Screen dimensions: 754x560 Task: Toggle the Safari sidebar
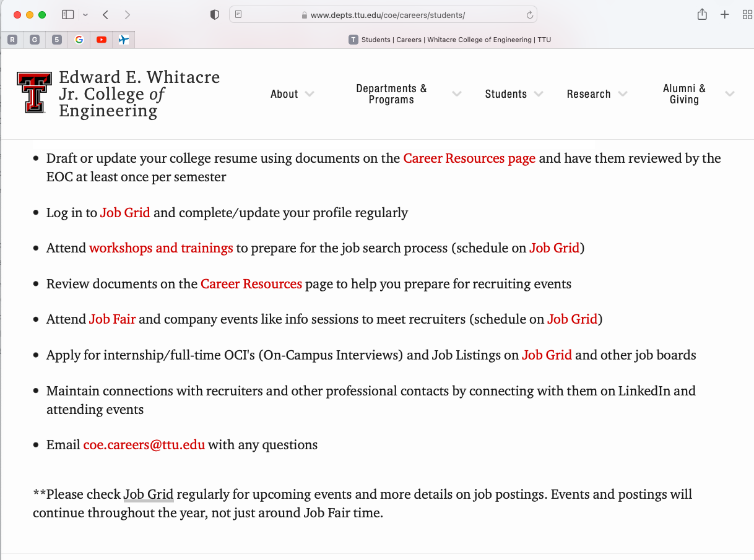(68, 15)
